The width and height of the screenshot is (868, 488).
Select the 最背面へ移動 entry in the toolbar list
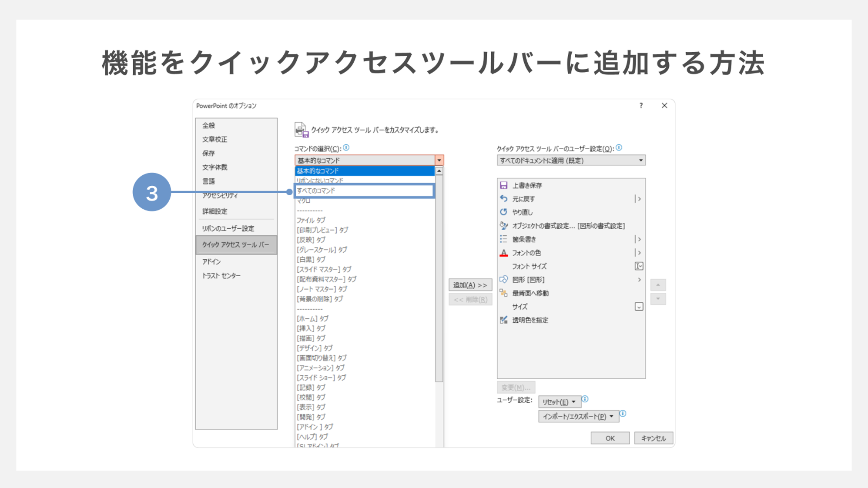point(571,293)
